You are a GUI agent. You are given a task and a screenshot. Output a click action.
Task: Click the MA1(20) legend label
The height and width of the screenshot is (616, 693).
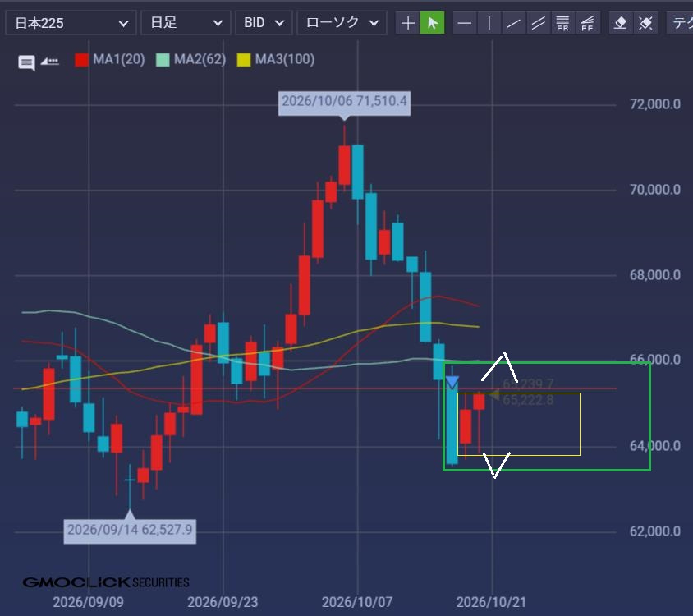[x=119, y=59]
